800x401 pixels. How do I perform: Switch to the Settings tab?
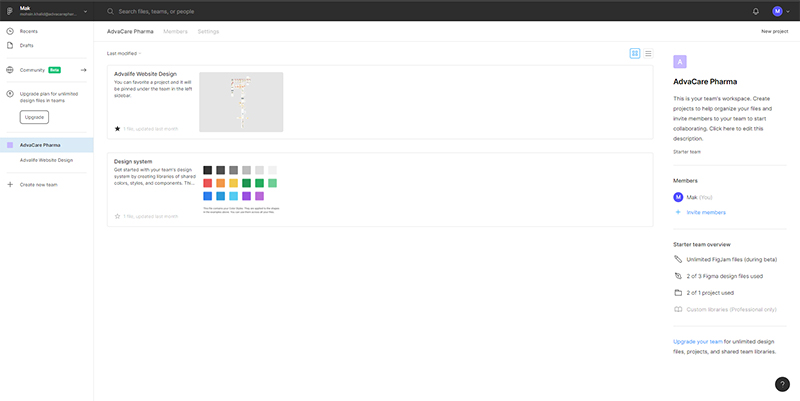(208, 32)
